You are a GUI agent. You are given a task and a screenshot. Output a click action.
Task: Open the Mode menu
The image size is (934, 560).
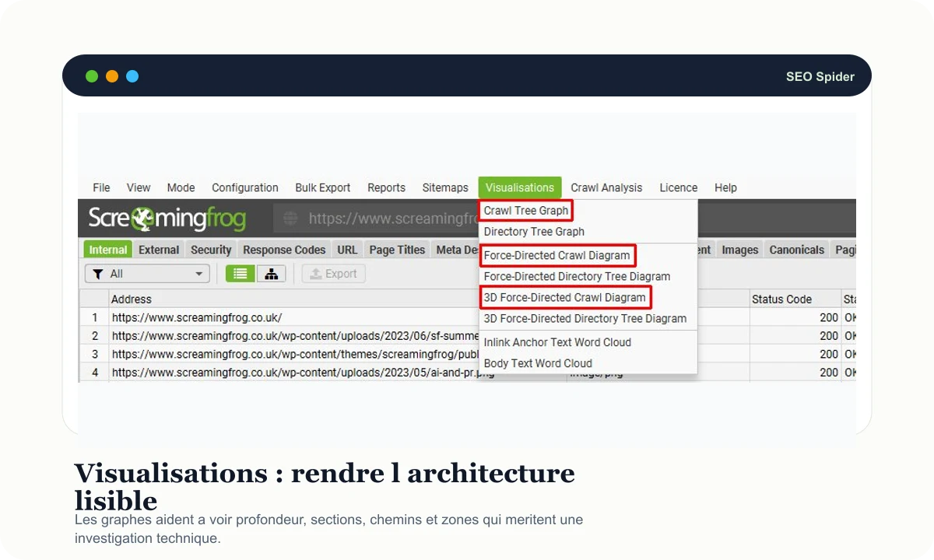[181, 187]
